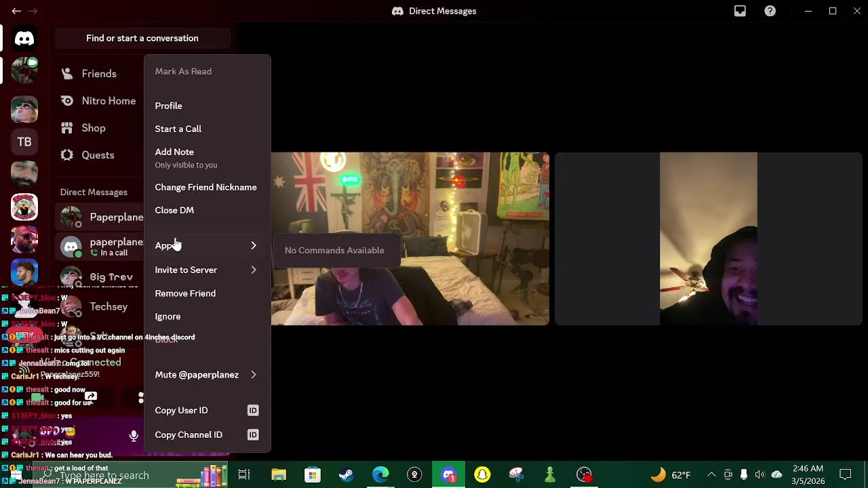The width and height of the screenshot is (868, 488).
Task: Launch Steam from the taskbar
Action: [x=347, y=474]
